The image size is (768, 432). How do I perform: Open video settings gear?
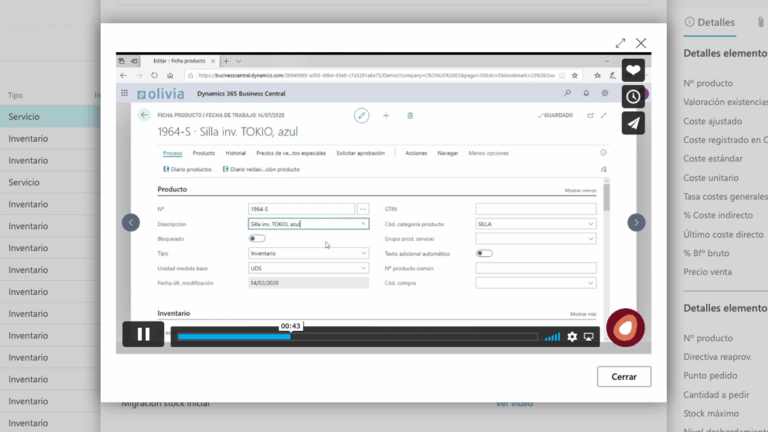[572, 336]
